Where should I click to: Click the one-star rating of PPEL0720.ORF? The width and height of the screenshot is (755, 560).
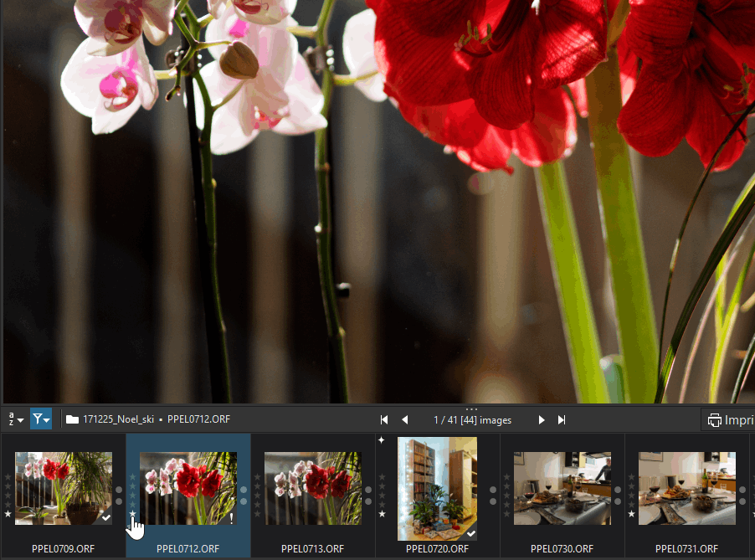tap(382, 514)
